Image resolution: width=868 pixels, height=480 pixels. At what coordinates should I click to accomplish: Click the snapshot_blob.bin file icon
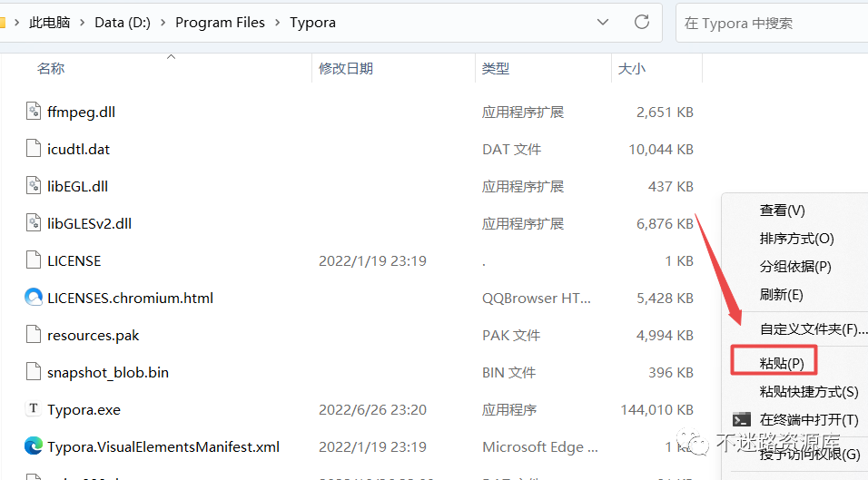tap(34, 372)
